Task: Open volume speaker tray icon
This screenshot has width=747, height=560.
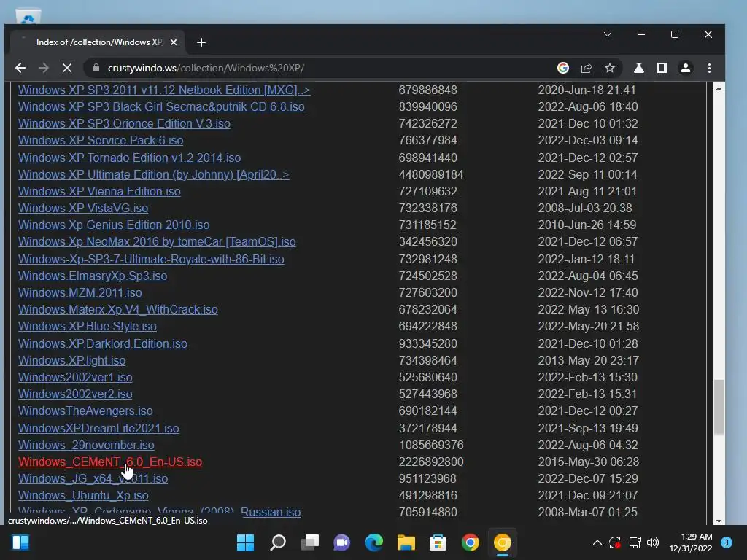Action: tap(653, 542)
